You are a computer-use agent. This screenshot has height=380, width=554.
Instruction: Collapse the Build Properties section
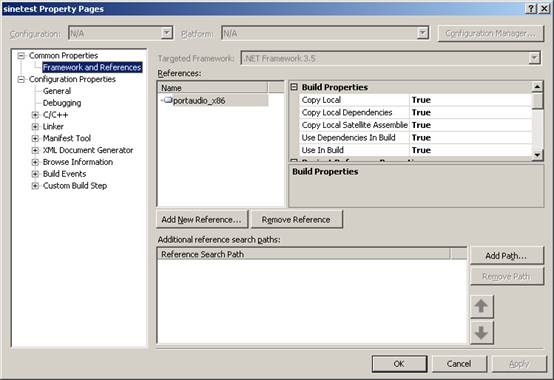[294, 87]
